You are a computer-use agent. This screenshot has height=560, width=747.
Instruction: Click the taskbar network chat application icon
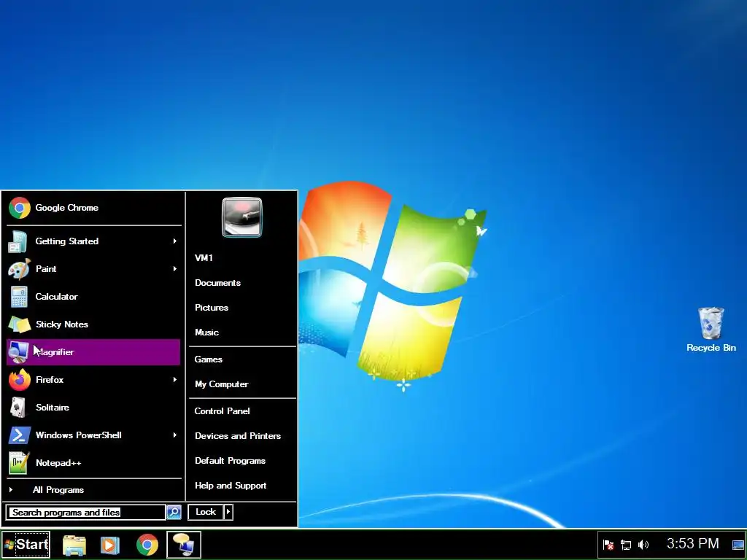pyautogui.click(x=184, y=545)
